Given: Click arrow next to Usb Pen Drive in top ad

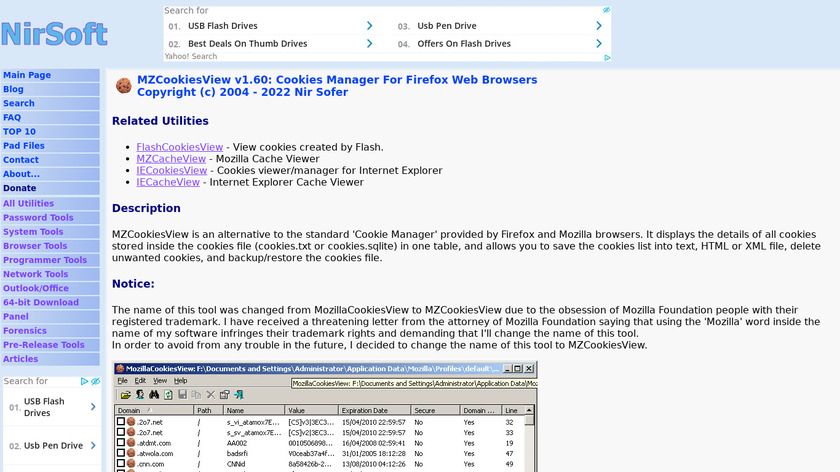Looking at the screenshot, I should pos(598,26).
